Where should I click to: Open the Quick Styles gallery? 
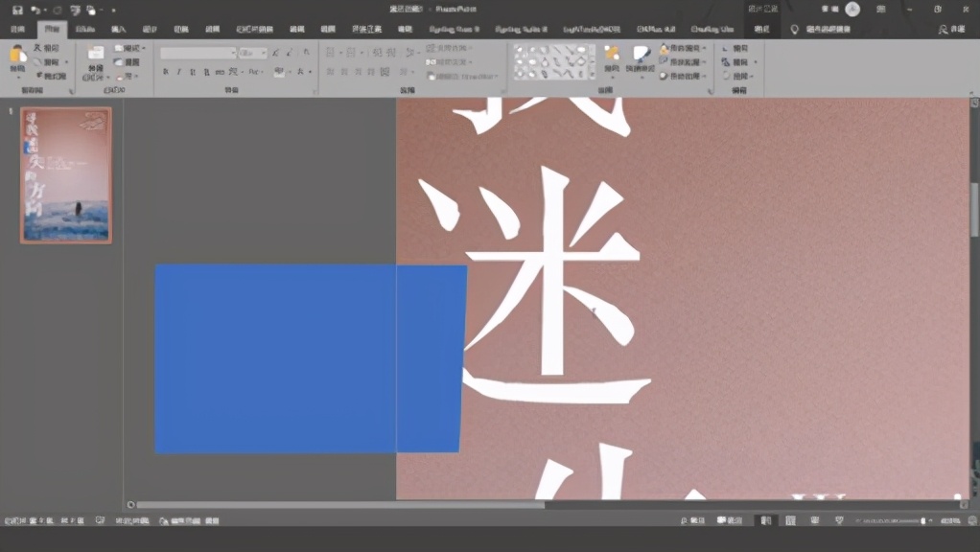641,60
